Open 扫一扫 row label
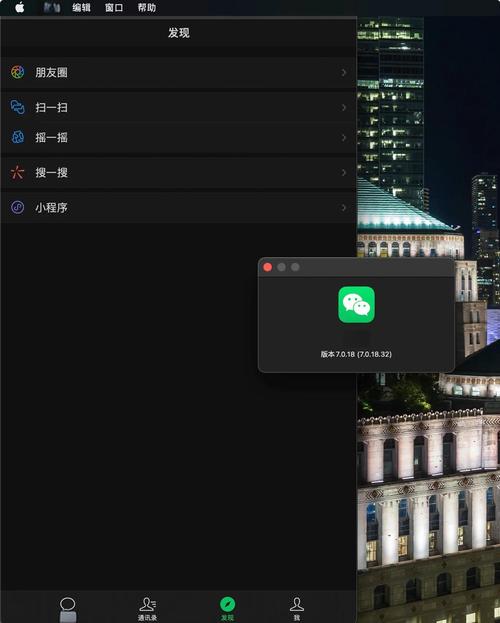 [51, 107]
